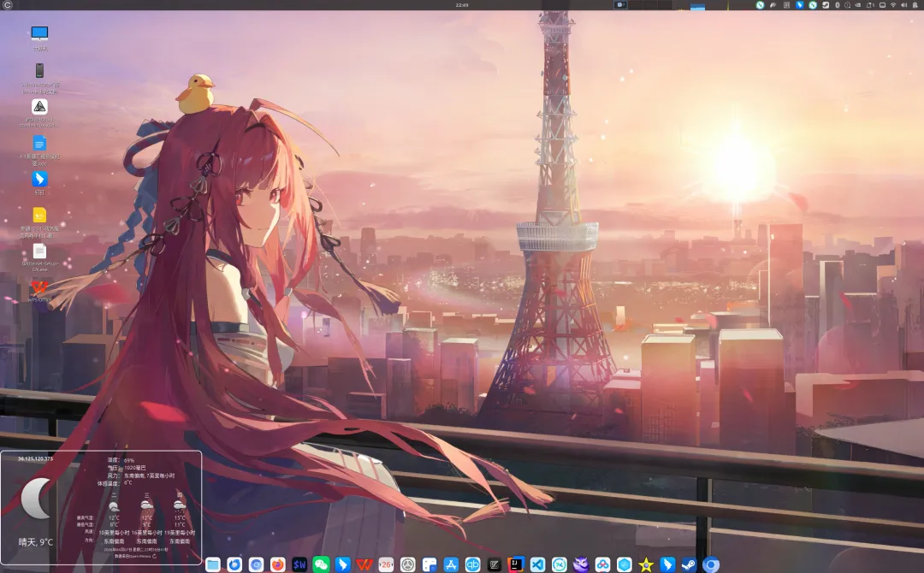Viewport: 924px width, 573px height.
Task: Open the calendar icon showing 26
Action: point(386,564)
